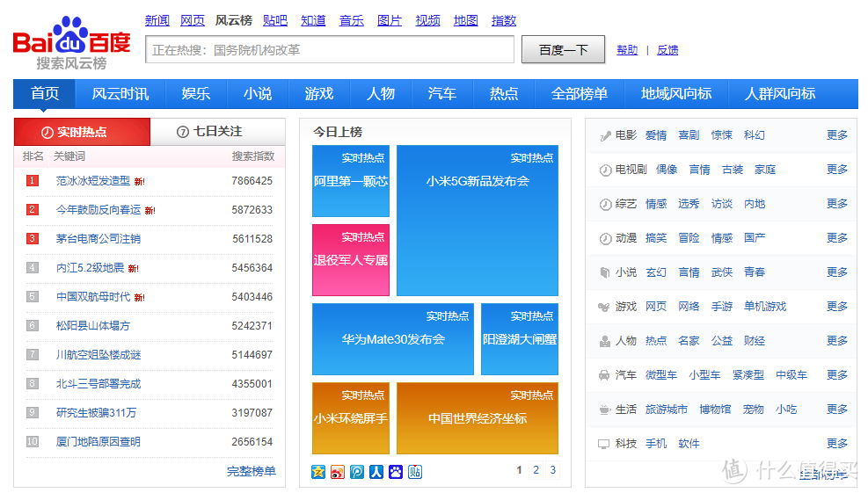The height and width of the screenshot is (493, 868).
Task: Click the 电视剧 category icon
Action: (x=605, y=170)
